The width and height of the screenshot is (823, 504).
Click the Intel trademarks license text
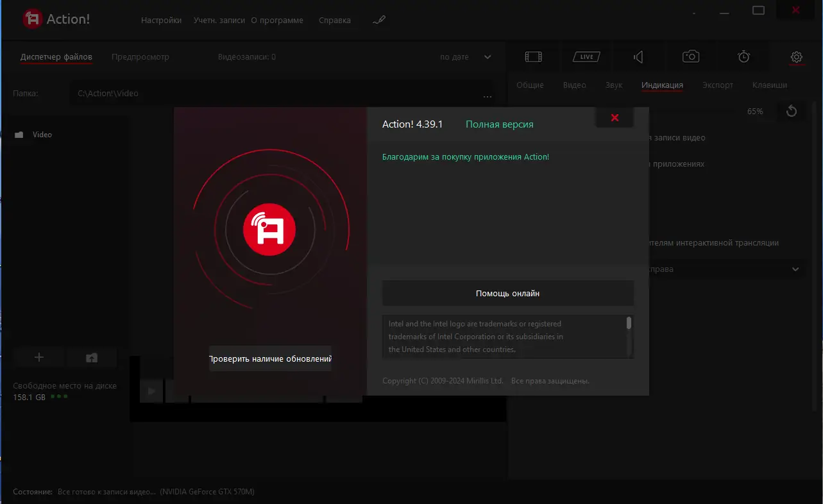[476, 337]
